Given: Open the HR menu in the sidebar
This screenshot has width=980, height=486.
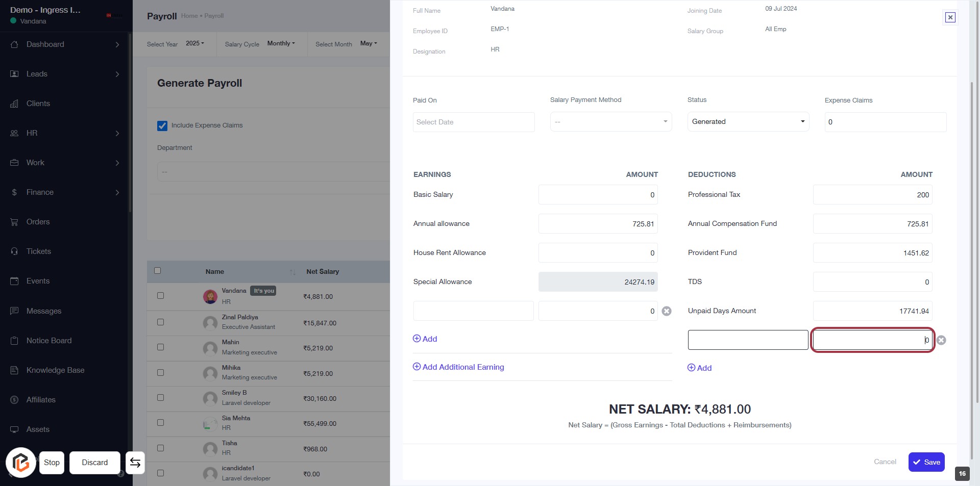Looking at the screenshot, I should click(x=32, y=133).
